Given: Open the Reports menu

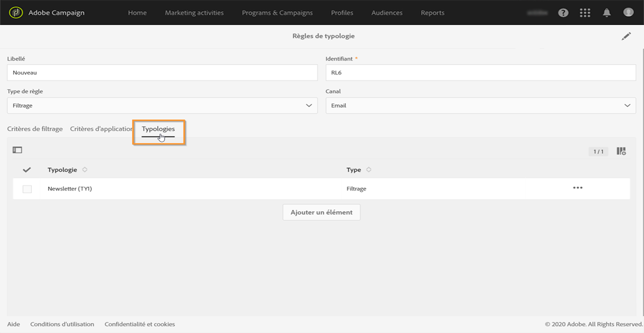Looking at the screenshot, I should click(x=432, y=12).
